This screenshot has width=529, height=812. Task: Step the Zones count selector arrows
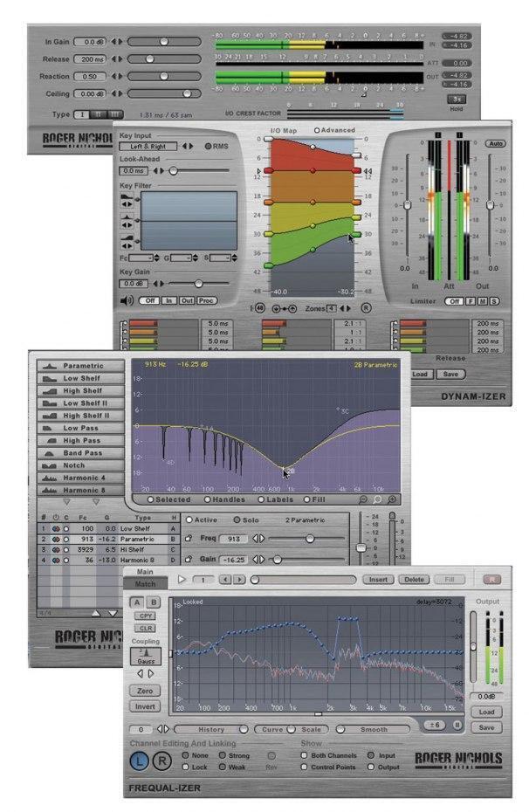point(344,308)
